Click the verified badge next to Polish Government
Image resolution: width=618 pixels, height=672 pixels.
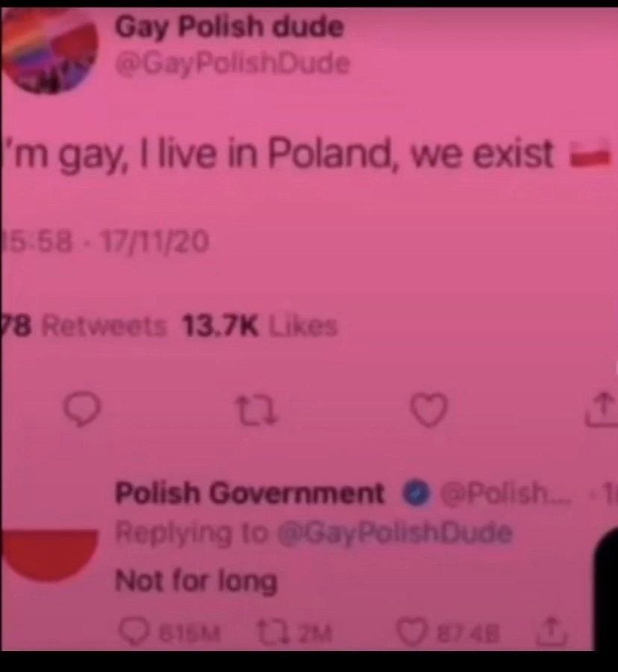click(x=416, y=494)
